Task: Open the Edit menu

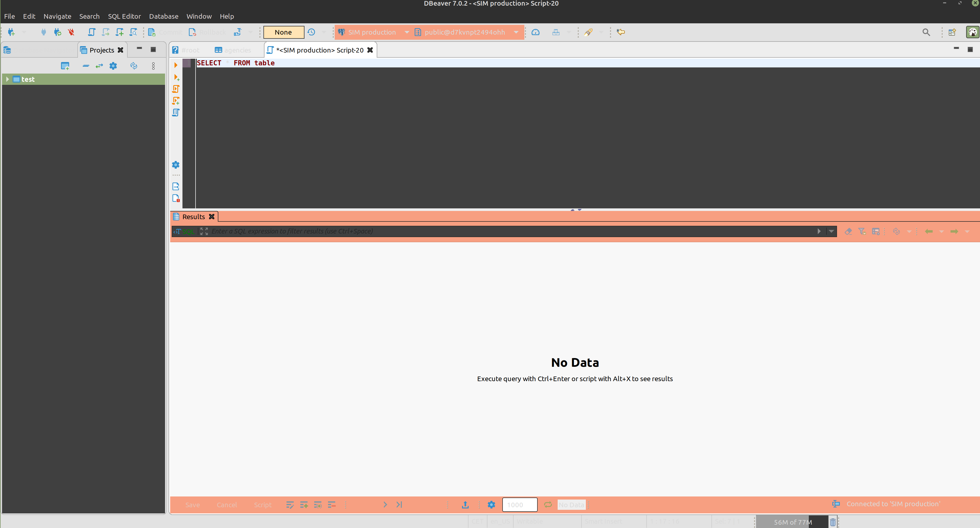Action: pyautogui.click(x=29, y=16)
